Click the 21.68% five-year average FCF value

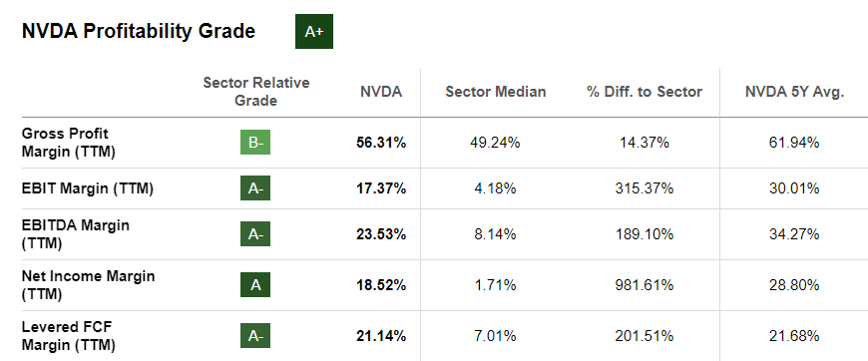coord(794,336)
